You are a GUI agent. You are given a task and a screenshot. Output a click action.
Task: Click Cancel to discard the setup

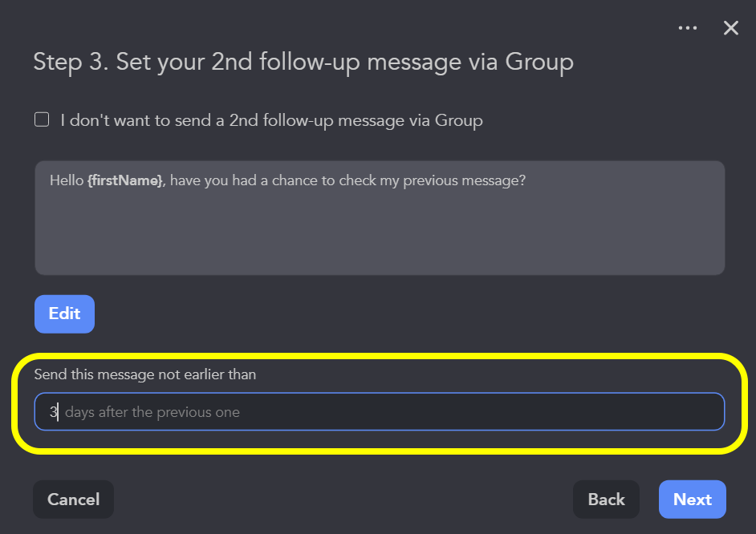tap(73, 500)
